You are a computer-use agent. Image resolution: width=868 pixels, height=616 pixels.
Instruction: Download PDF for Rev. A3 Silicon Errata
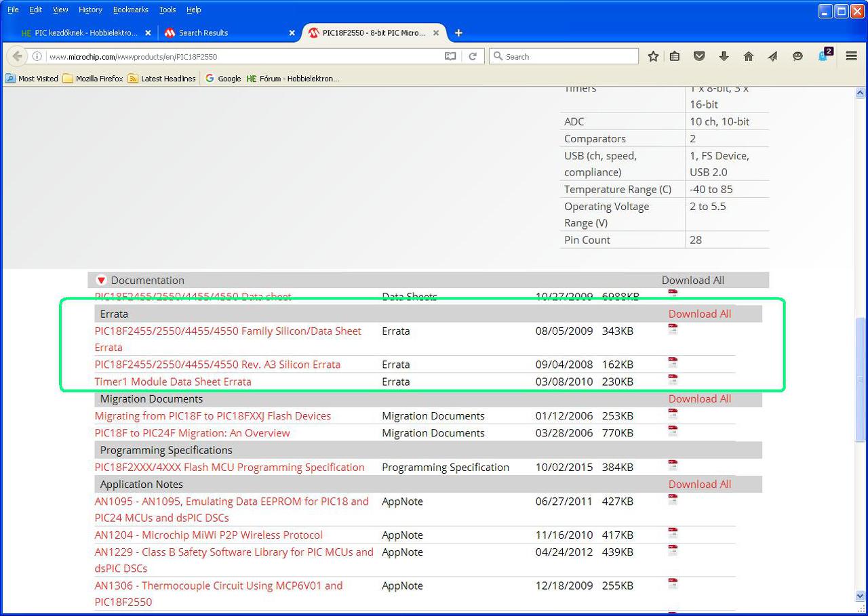tap(673, 363)
